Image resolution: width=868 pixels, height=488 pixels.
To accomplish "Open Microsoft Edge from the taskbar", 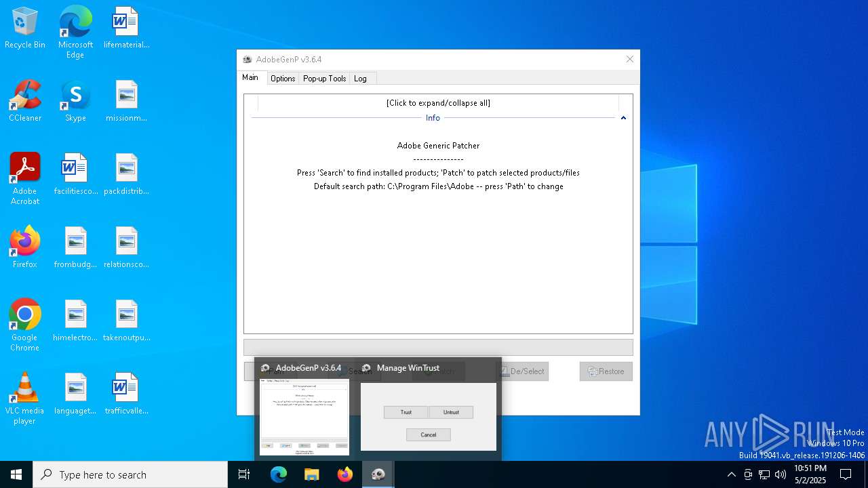I will coord(279,474).
